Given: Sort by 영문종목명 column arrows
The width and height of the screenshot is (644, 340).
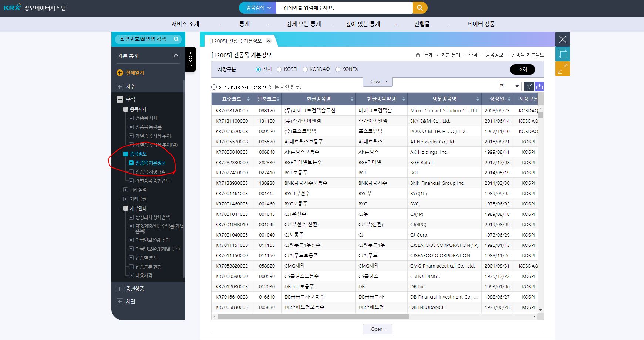Looking at the screenshot, I should (x=478, y=99).
